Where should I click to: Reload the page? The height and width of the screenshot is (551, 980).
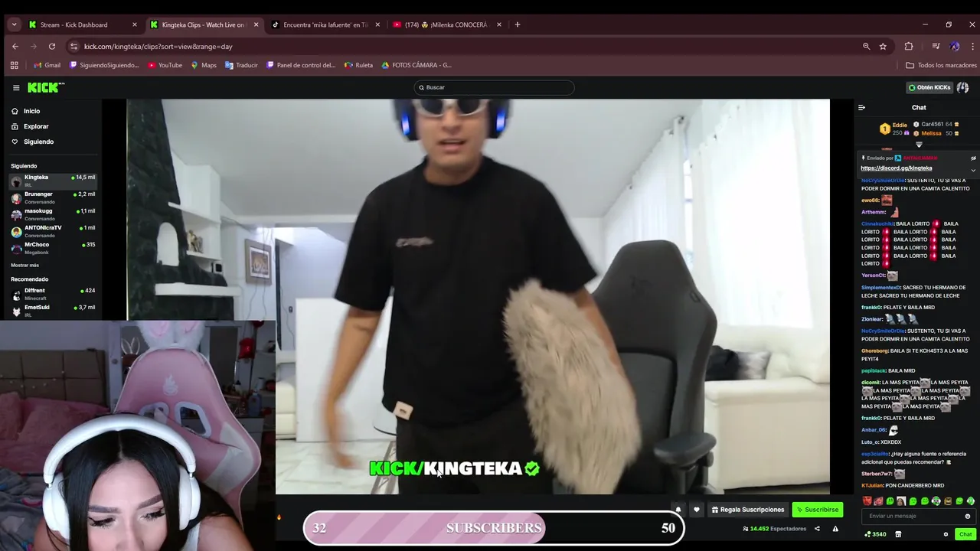pyautogui.click(x=52, y=46)
